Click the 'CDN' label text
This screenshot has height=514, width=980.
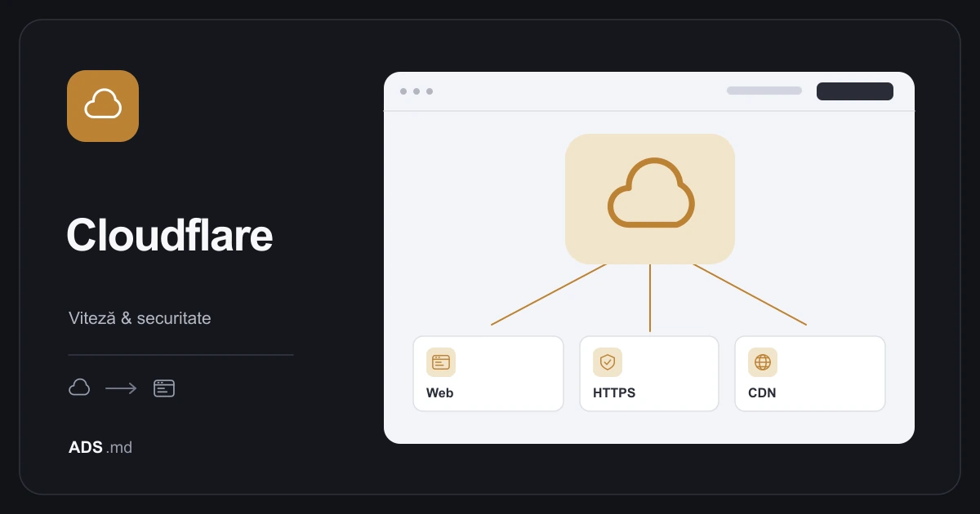coord(762,392)
